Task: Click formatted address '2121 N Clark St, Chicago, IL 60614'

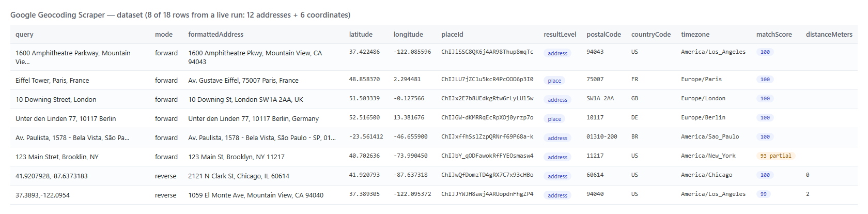Action: click(x=239, y=176)
